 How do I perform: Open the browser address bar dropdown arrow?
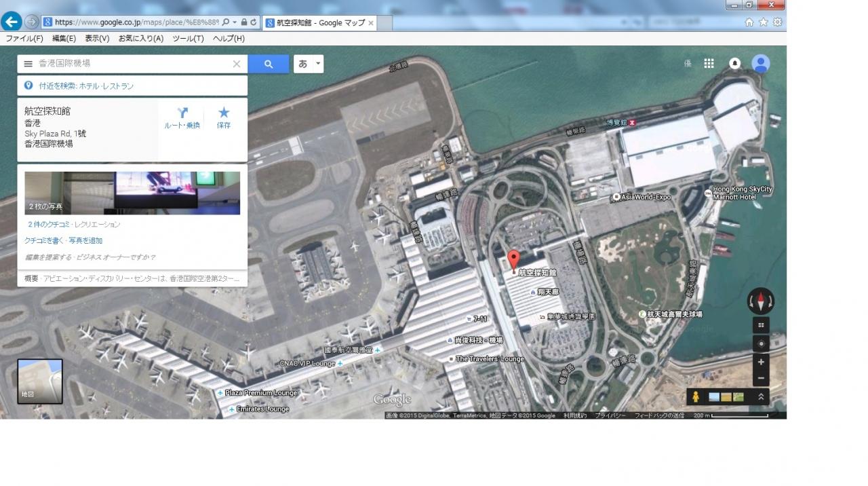235,22
